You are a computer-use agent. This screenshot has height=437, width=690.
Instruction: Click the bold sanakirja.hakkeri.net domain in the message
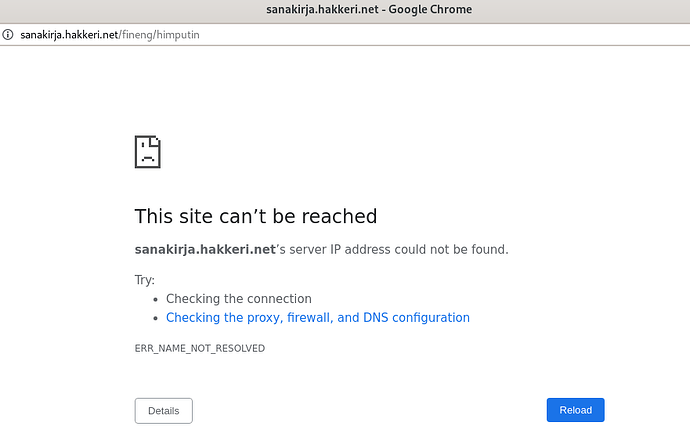(205, 250)
